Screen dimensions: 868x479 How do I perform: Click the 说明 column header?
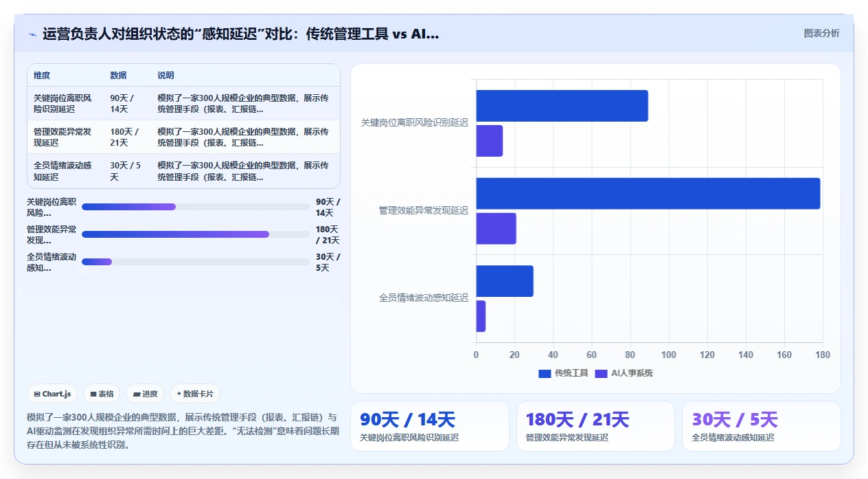pyautogui.click(x=166, y=76)
